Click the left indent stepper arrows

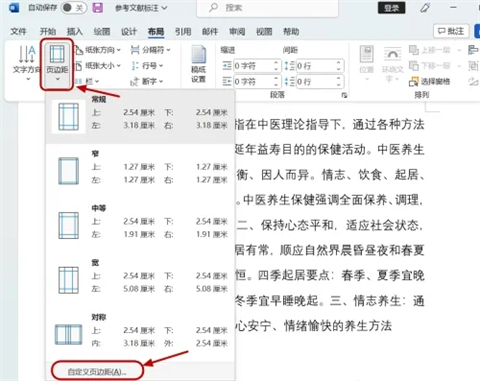tap(276, 66)
